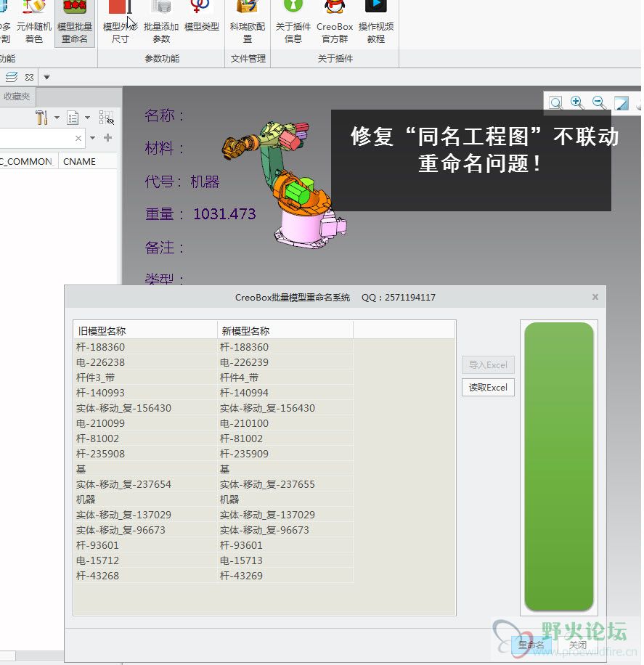Open 操作视频教程
The image size is (644, 665).
point(376,22)
